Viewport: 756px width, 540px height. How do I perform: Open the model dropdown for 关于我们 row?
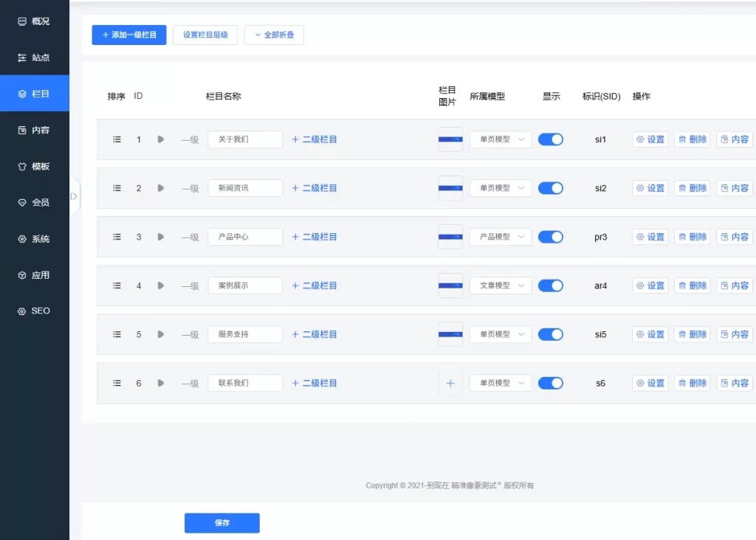pyautogui.click(x=501, y=139)
